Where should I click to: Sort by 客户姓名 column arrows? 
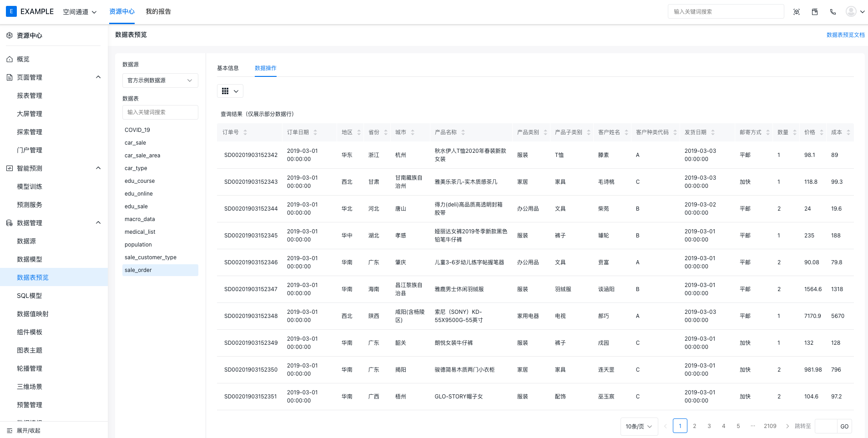coord(626,132)
